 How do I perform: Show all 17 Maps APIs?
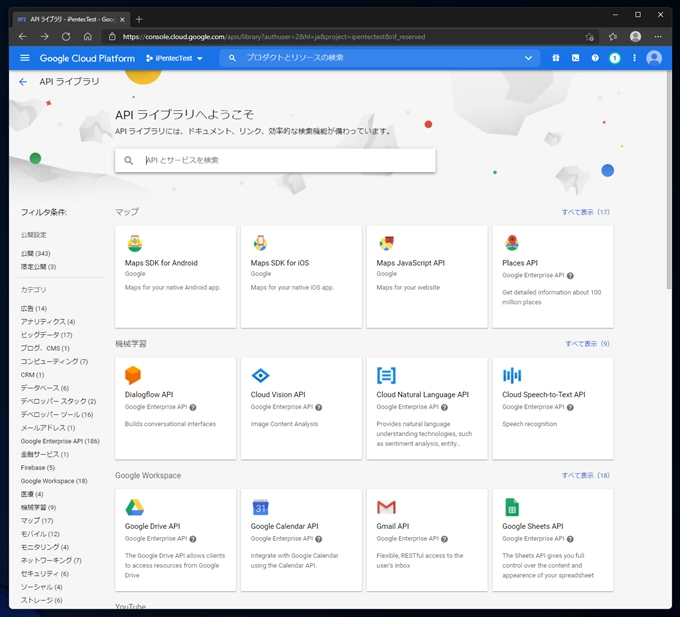coord(585,212)
